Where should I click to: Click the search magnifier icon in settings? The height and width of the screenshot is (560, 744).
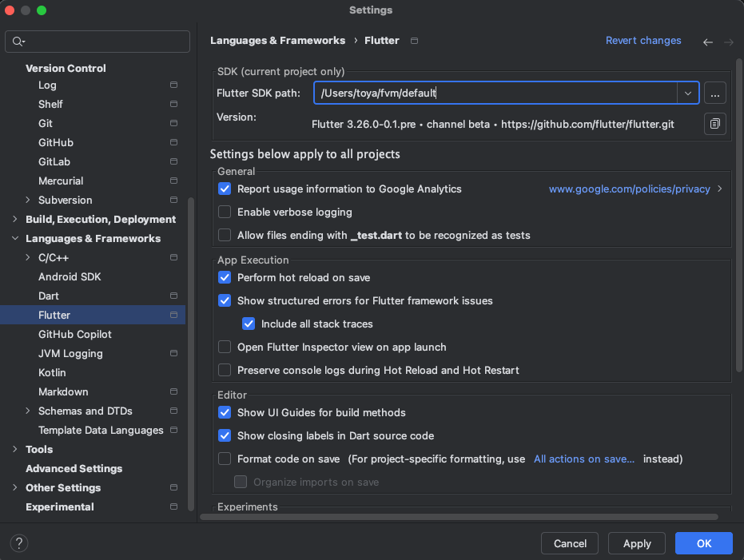[x=18, y=42]
